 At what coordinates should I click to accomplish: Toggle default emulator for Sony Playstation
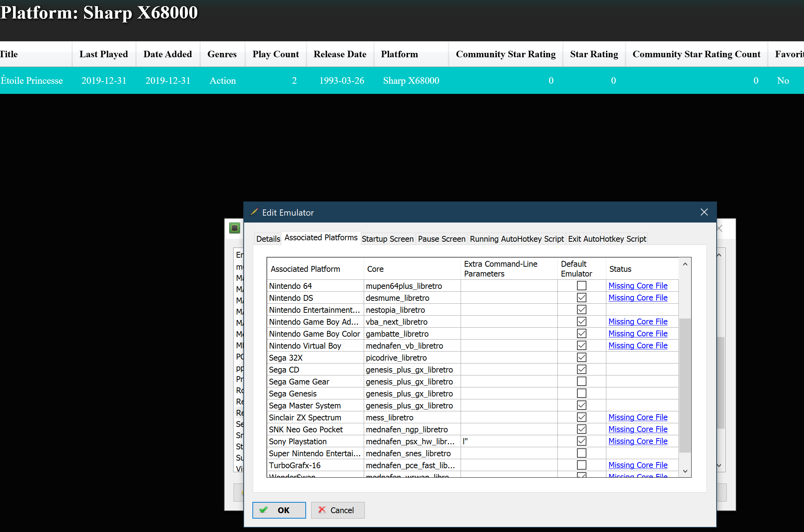click(581, 441)
